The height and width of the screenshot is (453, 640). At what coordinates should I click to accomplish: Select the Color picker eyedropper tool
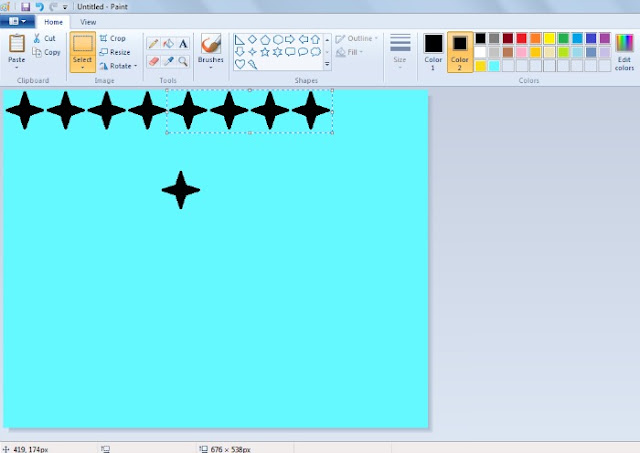click(168, 61)
